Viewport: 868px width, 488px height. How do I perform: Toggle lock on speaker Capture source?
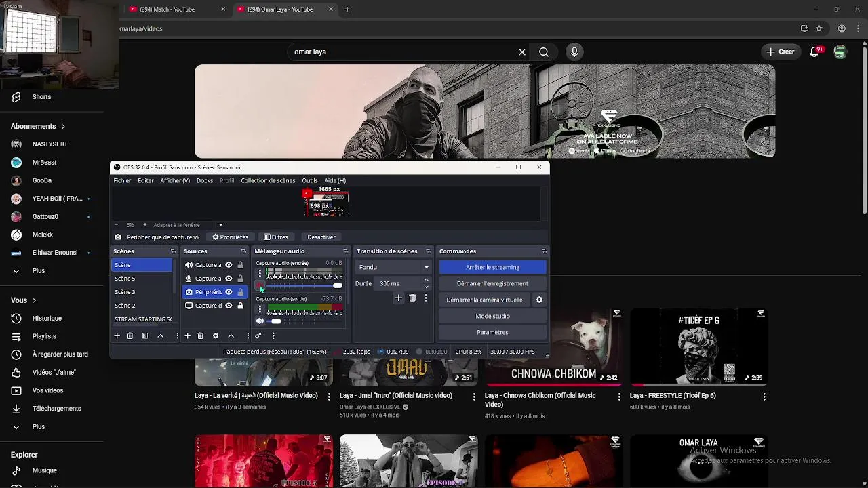coord(240,265)
